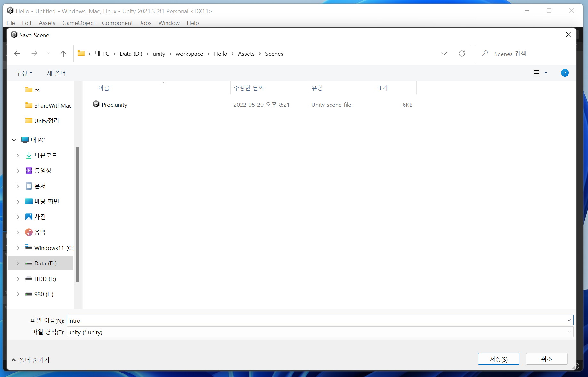Open the view options list icon
The height and width of the screenshot is (377, 588).
tap(536, 73)
